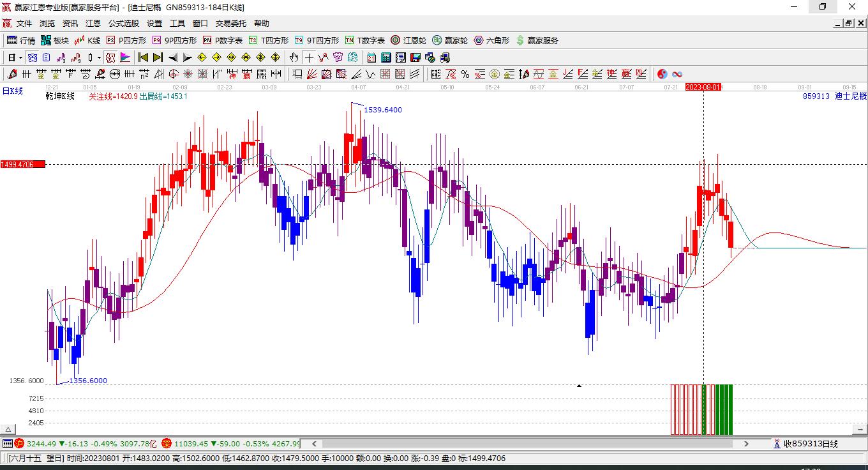Click the 1539.6400 high price label
Image resolution: width=868 pixels, height=470 pixels.
pyautogui.click(x=383, y=110)
